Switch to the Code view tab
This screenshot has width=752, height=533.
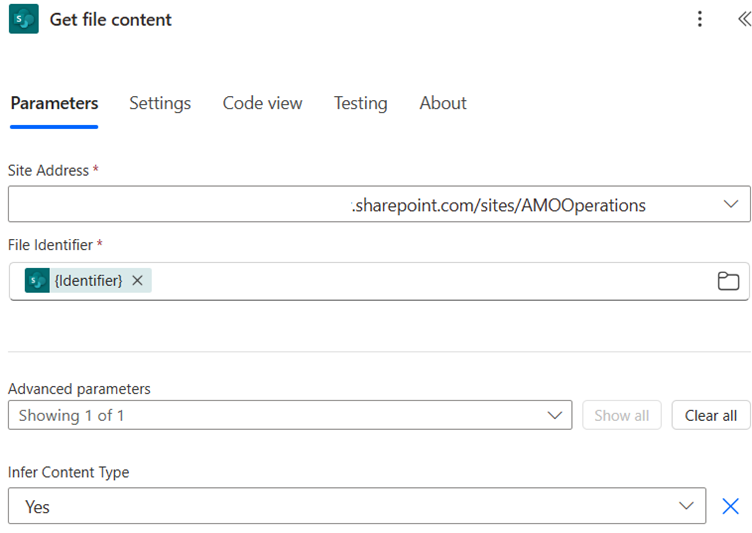click(x=262, y=103)
